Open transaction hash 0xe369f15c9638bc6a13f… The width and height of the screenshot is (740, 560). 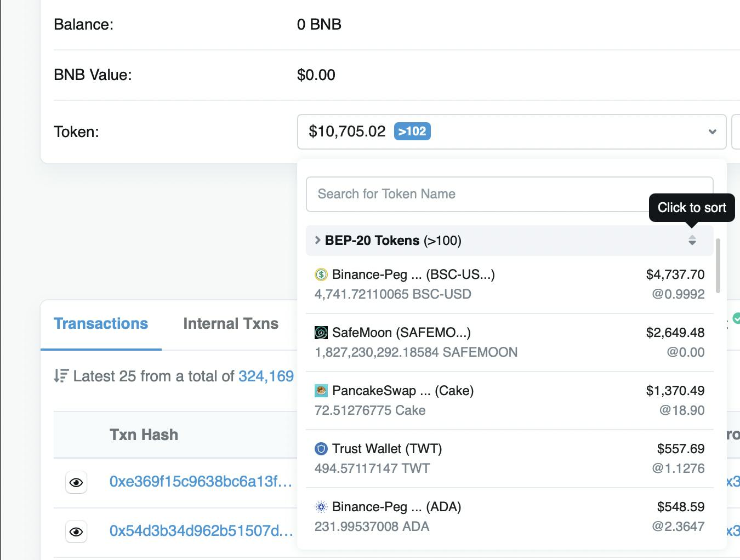(201, 482)
